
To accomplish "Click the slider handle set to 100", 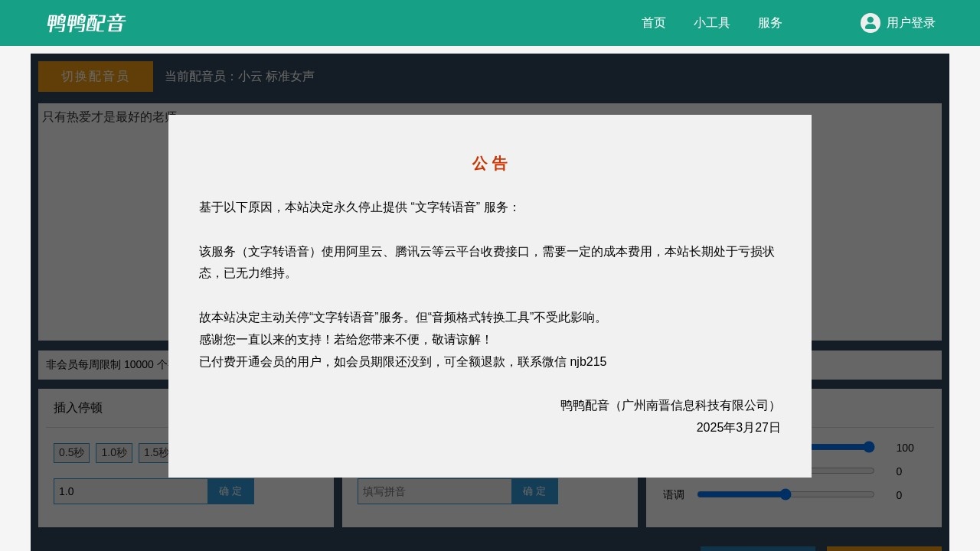I will click(868, 447).
